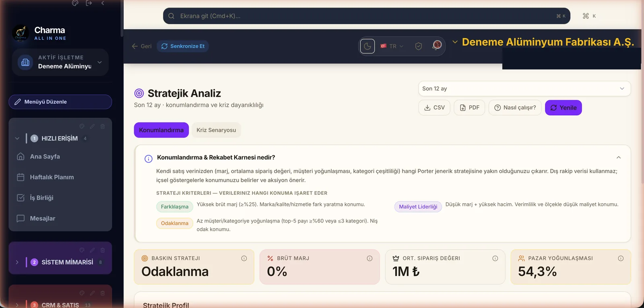Click the Senkronize Et button
The height and width of the screenshot is (308, 644).
click(183, 46)
